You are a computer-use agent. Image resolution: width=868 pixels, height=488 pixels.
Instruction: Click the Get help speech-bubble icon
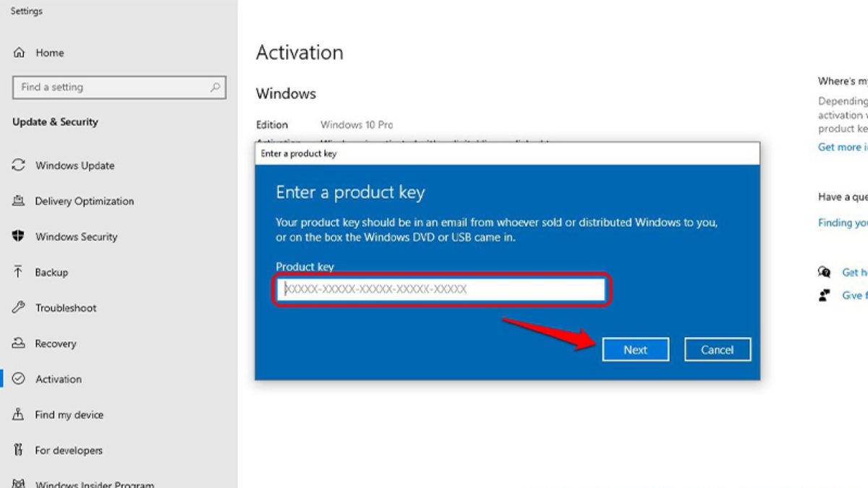tap(825, 273)
